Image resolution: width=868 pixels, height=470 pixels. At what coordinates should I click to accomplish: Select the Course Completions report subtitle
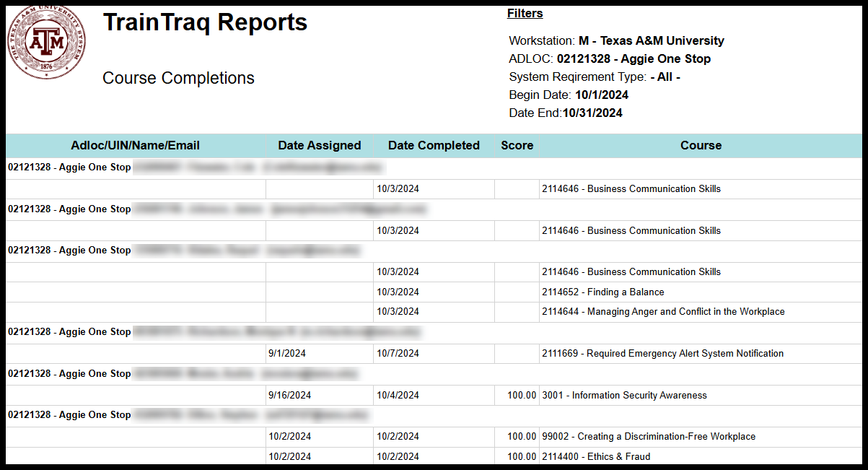(178, 78)
